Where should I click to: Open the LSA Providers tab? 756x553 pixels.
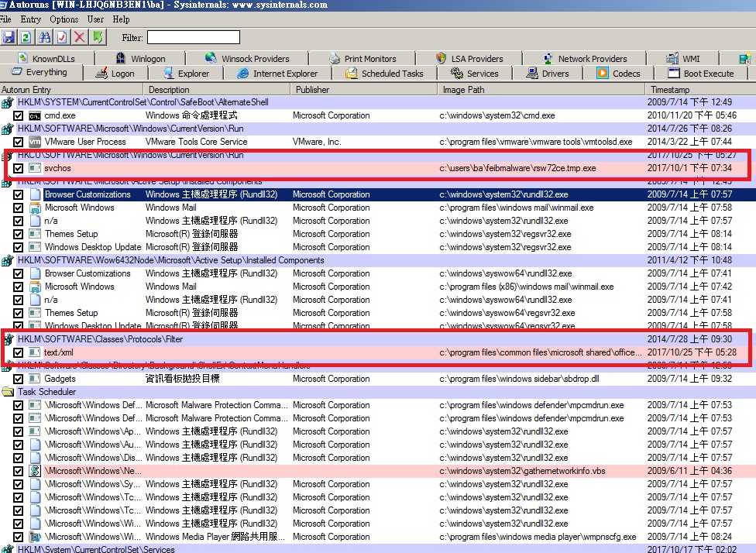469,58
